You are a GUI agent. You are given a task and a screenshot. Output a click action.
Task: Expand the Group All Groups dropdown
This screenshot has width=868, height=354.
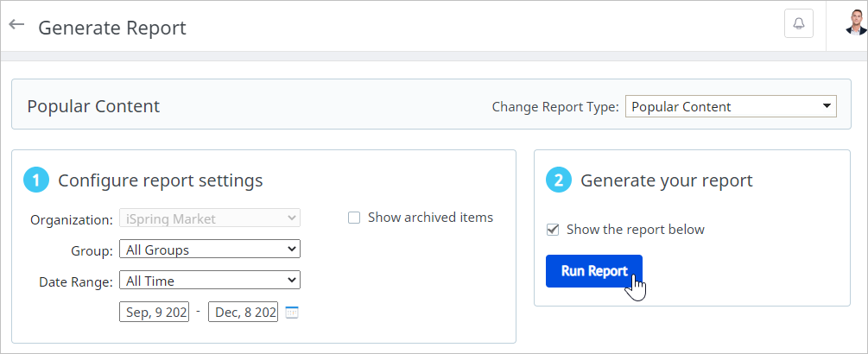point(210,249)
